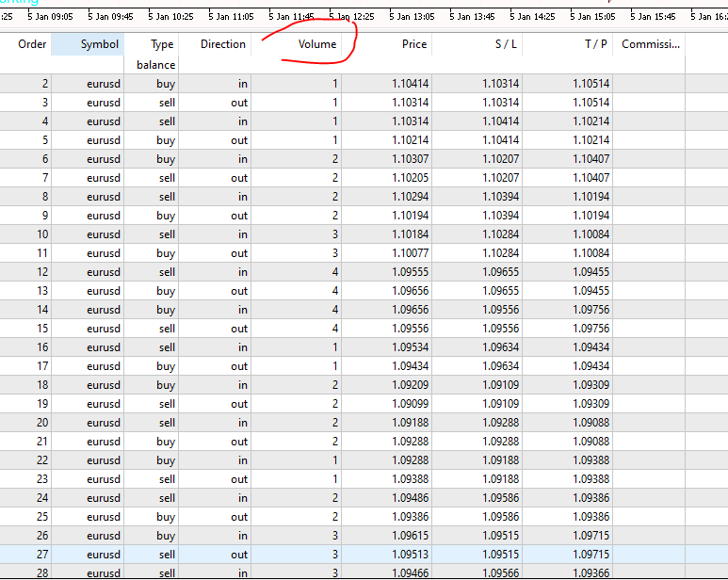Click price 1.10077 in order 11
This screenshot has width=728, height=580.
click(411, 253)
